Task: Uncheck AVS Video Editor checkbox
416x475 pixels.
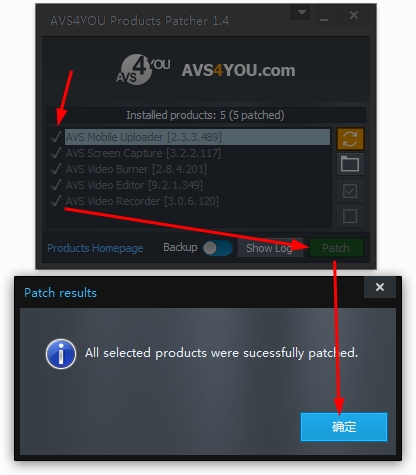Action: (56, 185)
